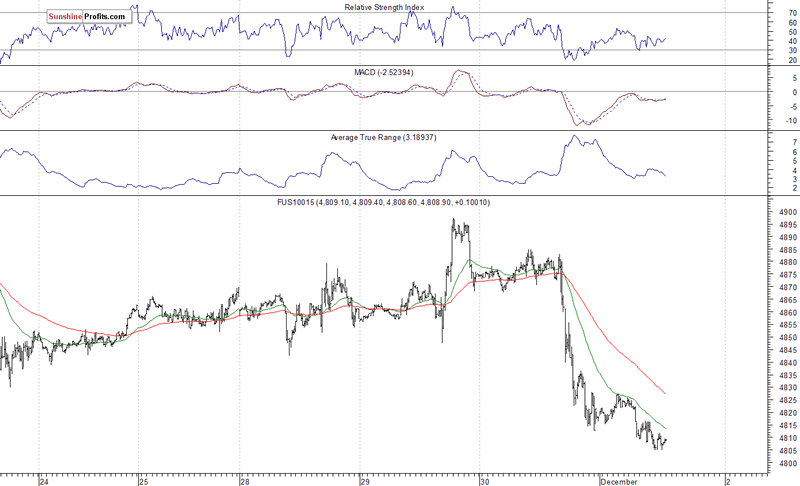This screenshot has height=486, width=800.
Task: Click the FUS10015 price header text
Action: 384,202
